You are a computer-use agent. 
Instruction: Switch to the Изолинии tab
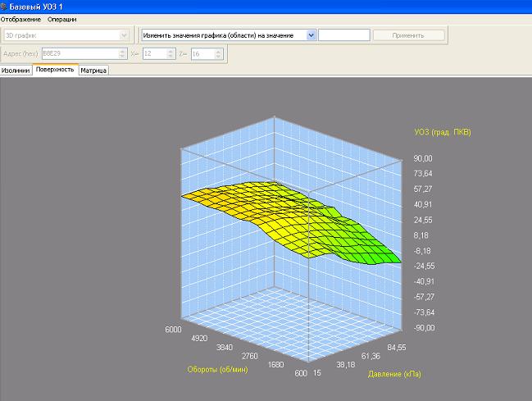[x=16, y=71]
